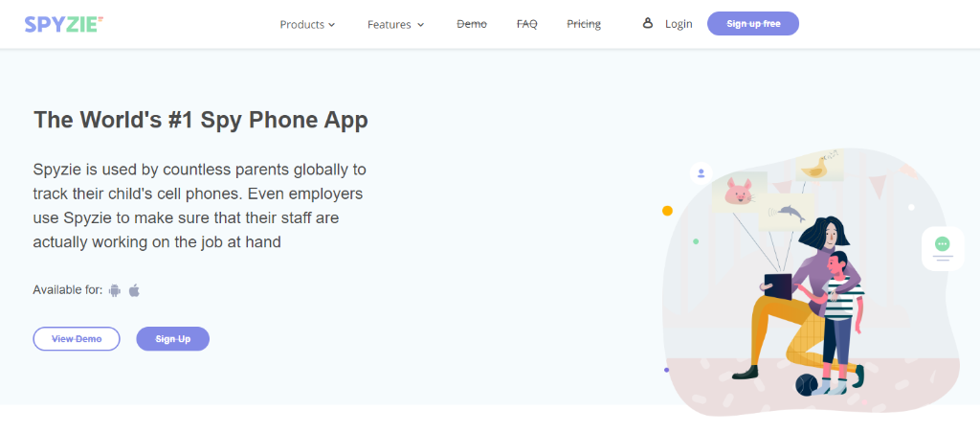
Task: Click the purple Sign Up button
Action: (x=173, y=338)
